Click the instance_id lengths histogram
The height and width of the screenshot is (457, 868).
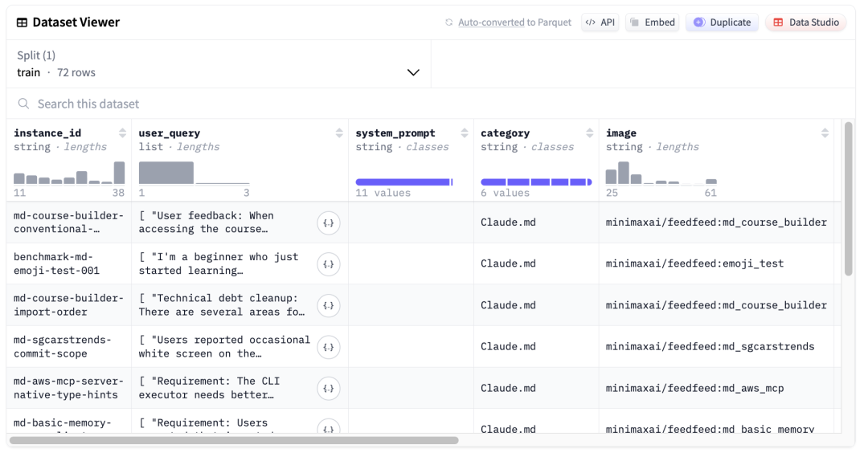tap(69, 173)
